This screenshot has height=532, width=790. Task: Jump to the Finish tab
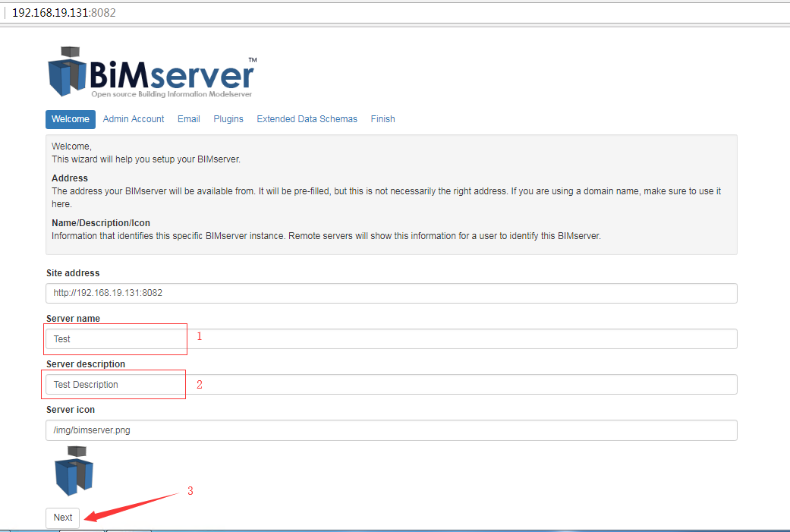click(x=382, y=119)
